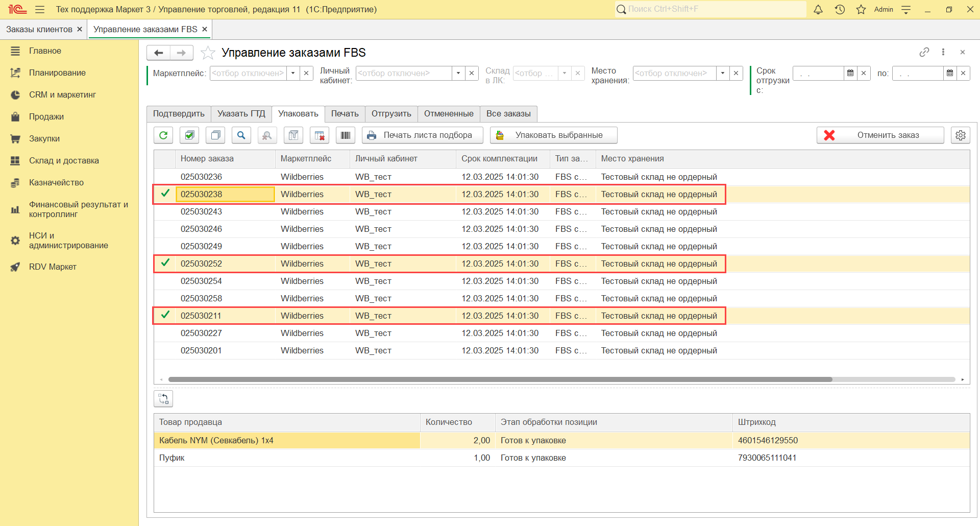This screenshot has width=980, height=526.
Task: Open favorites star in title bar
Action: point(861,9)
